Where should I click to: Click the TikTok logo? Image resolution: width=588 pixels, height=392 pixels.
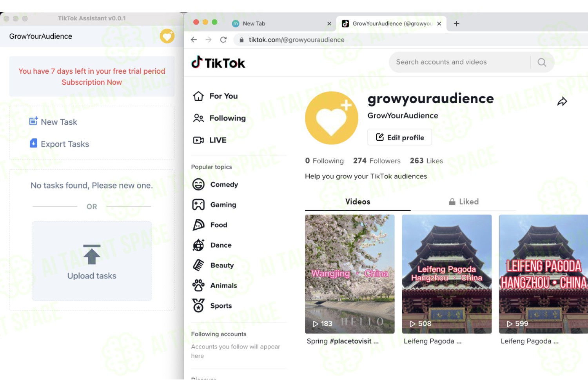[x=218, y=63]
